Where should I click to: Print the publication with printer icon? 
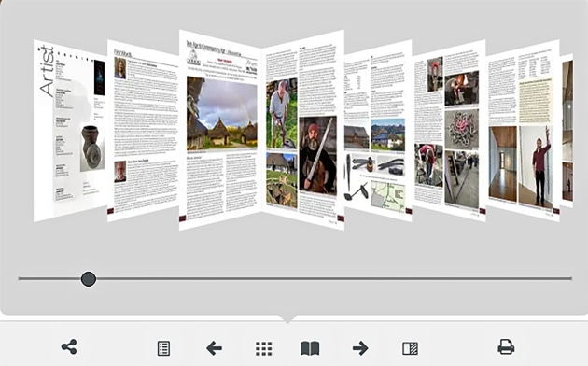point(506,346)
